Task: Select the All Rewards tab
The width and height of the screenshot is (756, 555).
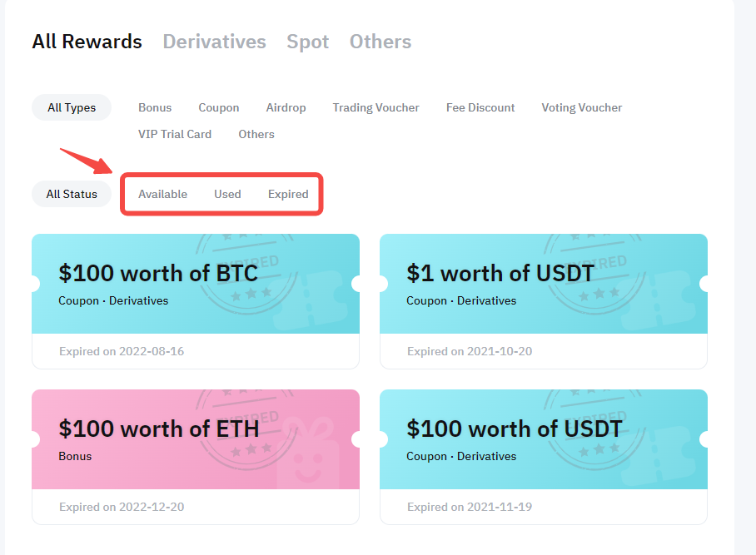Action: coord(87,42)
